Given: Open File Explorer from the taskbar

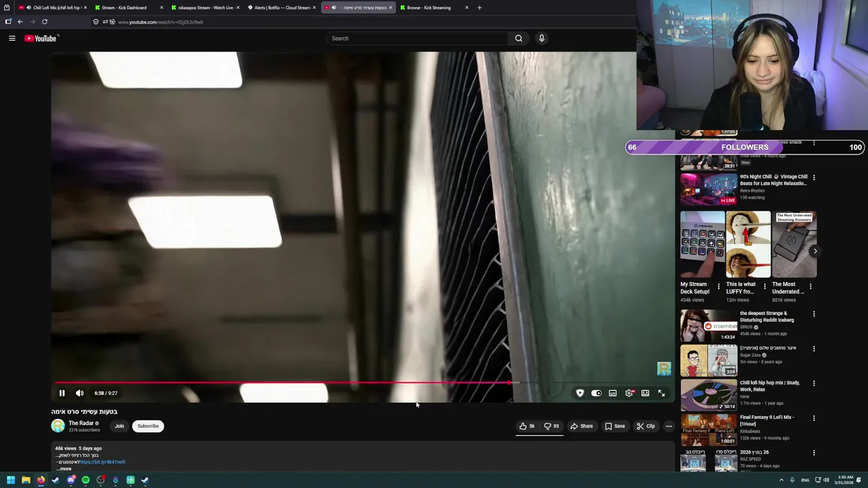Looking at the screenshot, I should pyautogui.click(x=26, y=480).
